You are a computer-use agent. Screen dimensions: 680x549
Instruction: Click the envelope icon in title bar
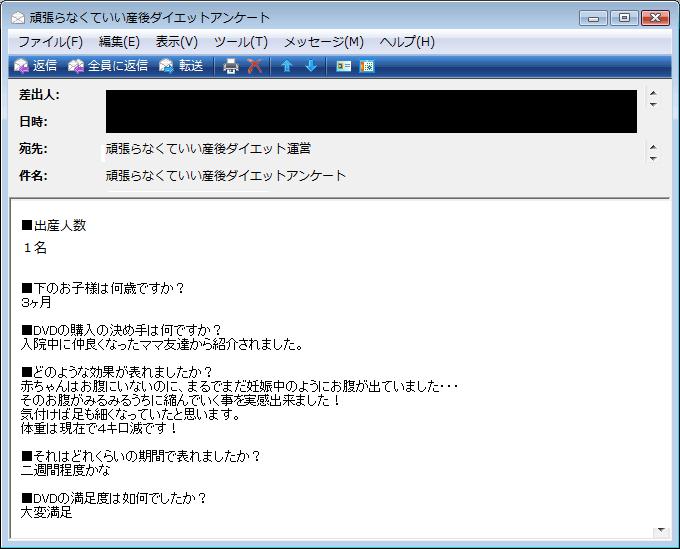[18, 18]
